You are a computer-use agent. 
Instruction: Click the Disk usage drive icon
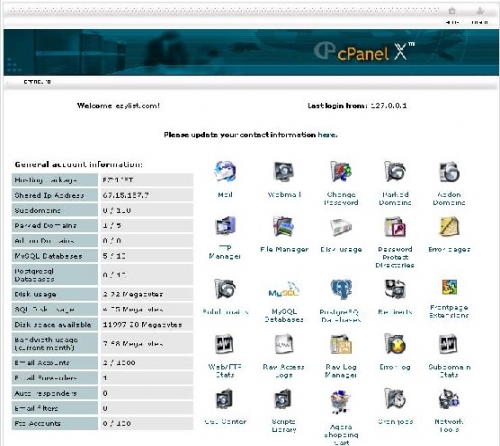(x=341, y=227)
